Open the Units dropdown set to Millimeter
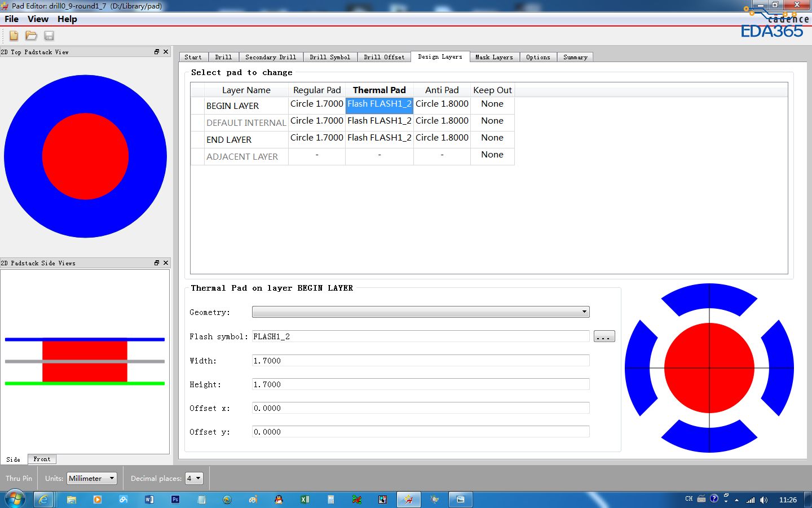The image size is (812, 508). (92, 479)
